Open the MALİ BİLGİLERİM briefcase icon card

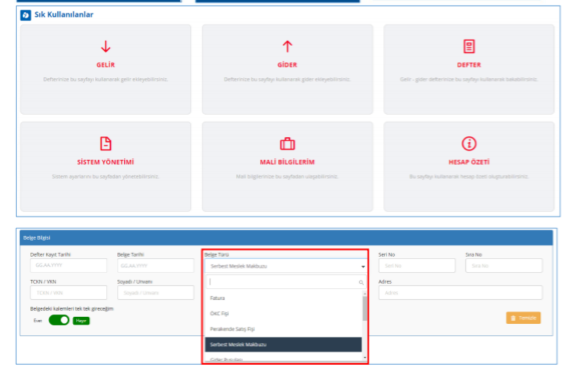[x=287, y=166]
